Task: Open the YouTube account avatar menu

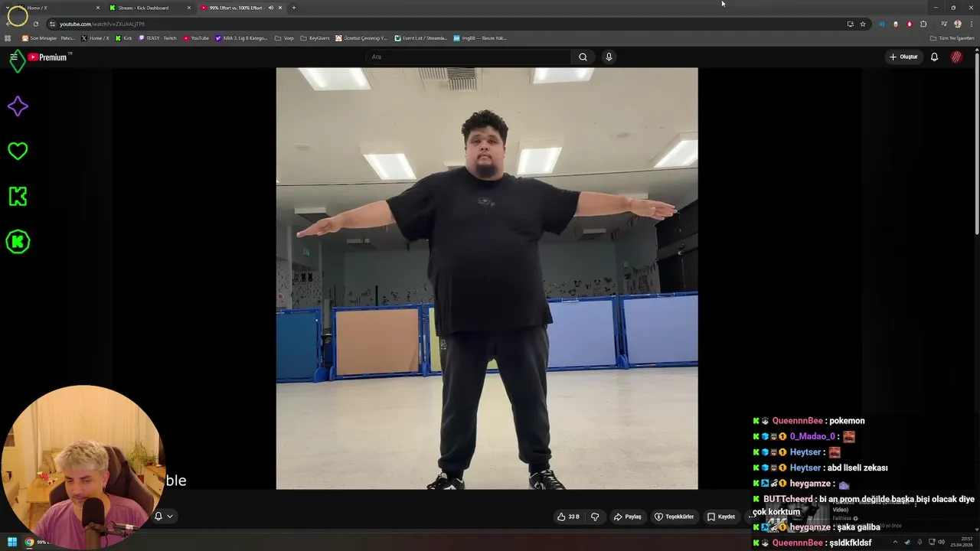Action: point(956,57)
